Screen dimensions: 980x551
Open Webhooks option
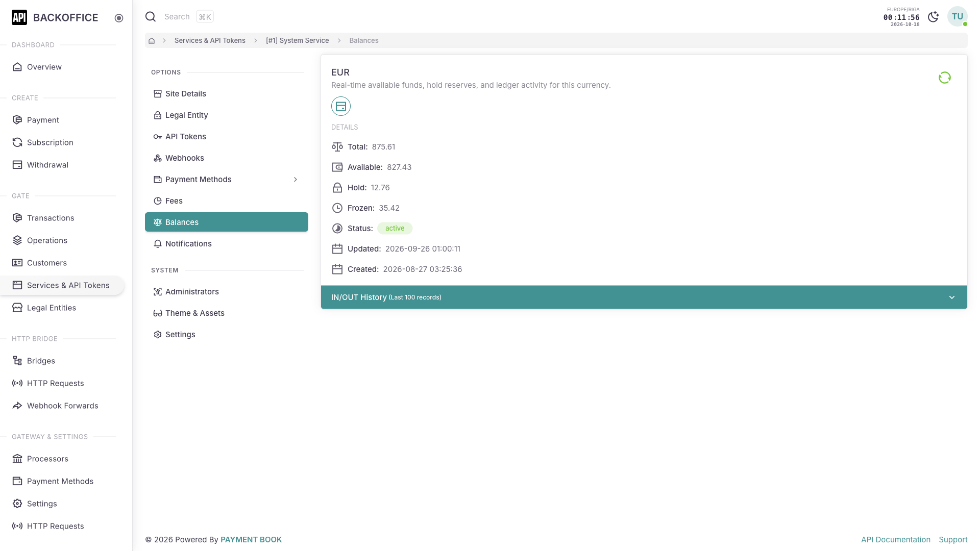tap(227, 158)
